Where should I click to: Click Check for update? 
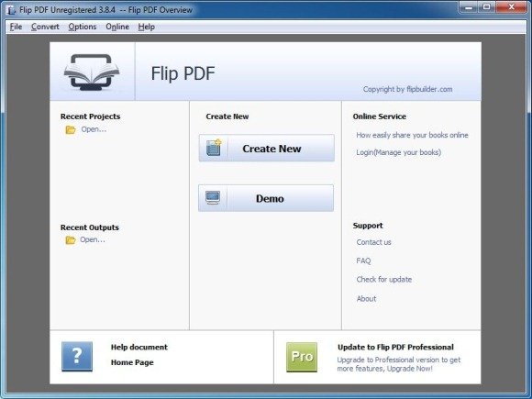coord(384,280)
